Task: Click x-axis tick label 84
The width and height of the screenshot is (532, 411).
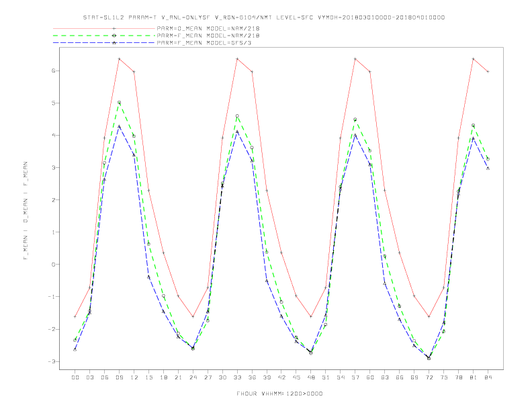Action: pyautogui.click(x=488, y=377)
